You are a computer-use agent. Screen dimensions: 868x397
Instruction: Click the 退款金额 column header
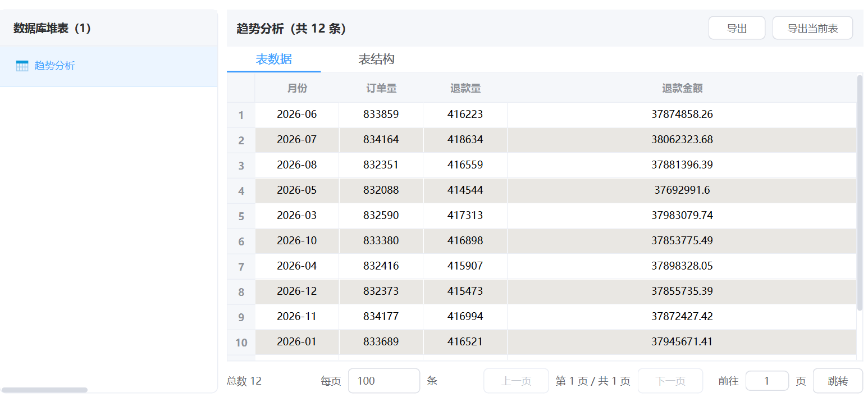[x=682, y=88]
